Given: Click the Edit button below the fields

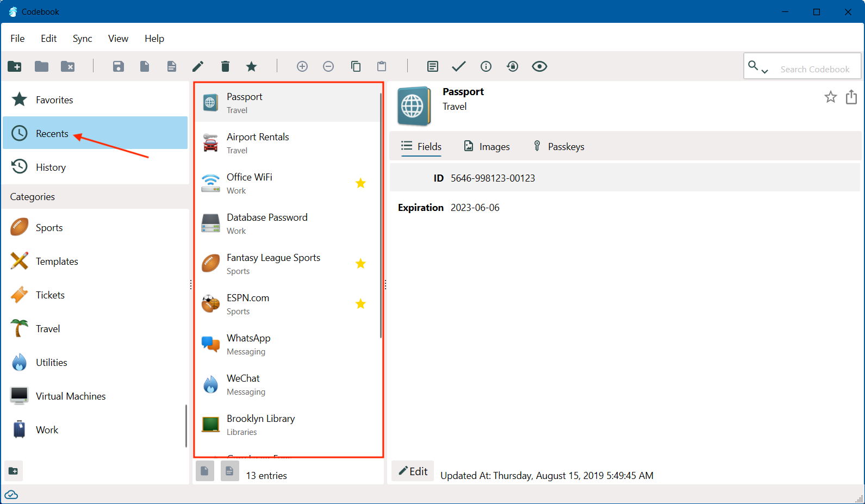Looking at the screenshot, I should [413, 471].
